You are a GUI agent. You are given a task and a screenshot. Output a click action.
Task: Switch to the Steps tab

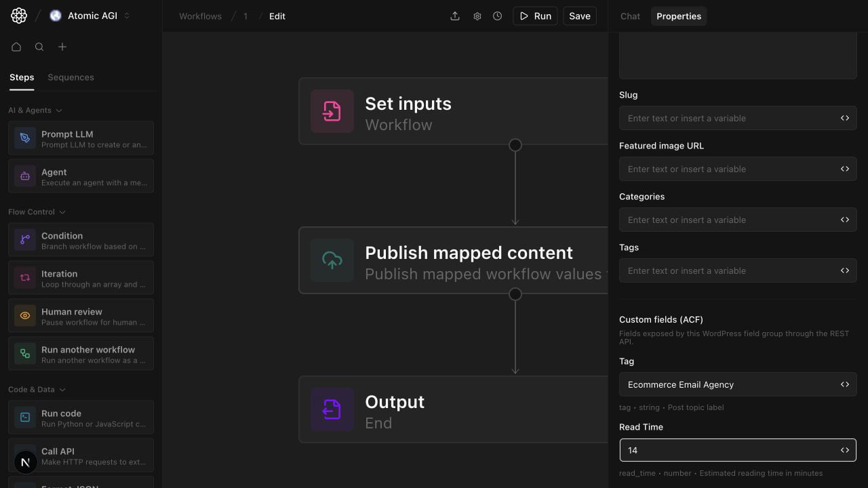(x=22, y=77)
